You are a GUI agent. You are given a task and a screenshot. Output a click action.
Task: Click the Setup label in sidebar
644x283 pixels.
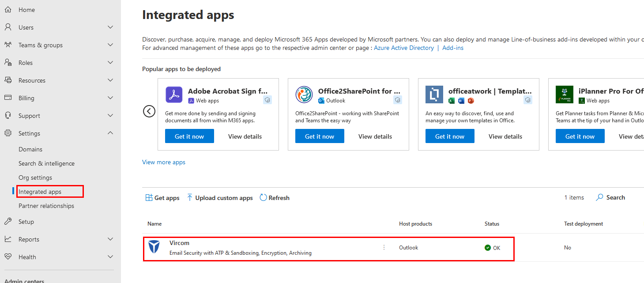coord(26,222)
